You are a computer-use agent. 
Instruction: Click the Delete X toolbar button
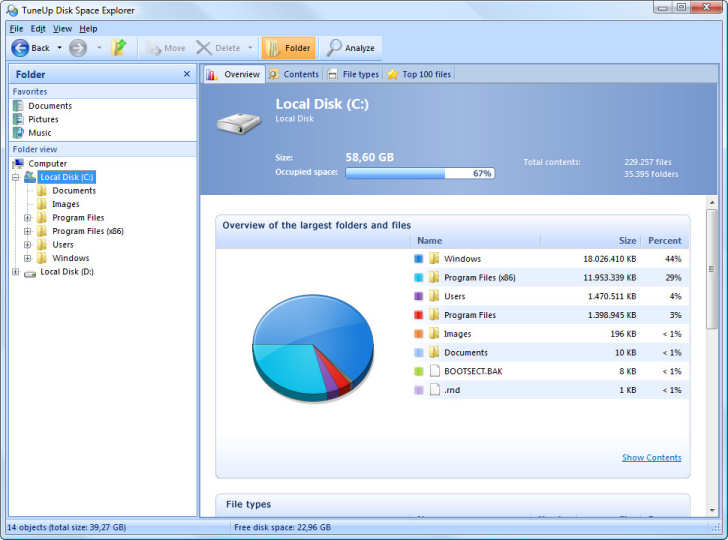click(x=218, y=48)
